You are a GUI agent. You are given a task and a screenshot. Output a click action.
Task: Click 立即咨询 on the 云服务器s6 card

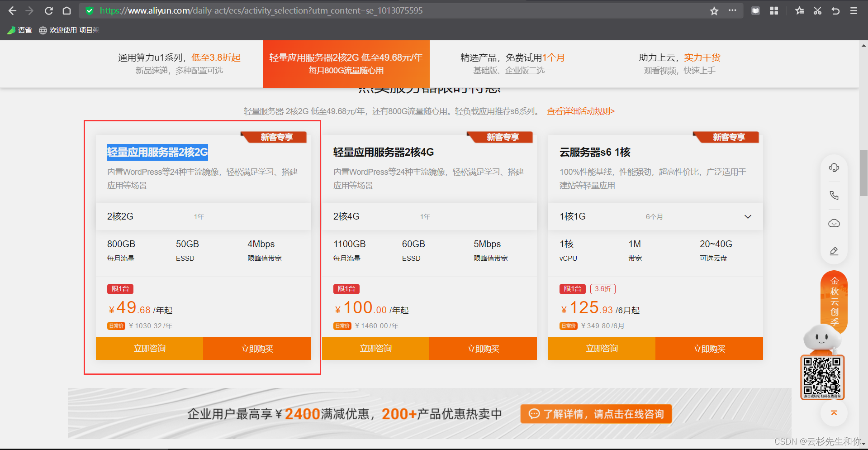(602, 349)
